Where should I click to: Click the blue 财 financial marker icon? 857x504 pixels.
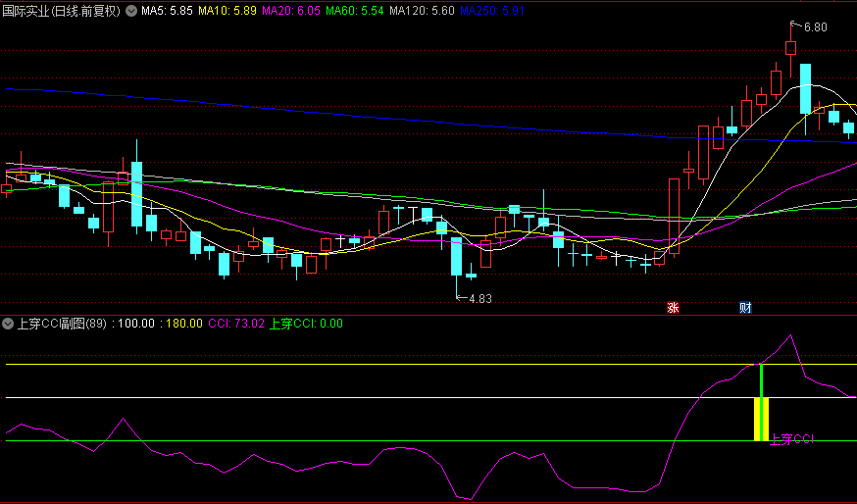(x=745, y=308)
